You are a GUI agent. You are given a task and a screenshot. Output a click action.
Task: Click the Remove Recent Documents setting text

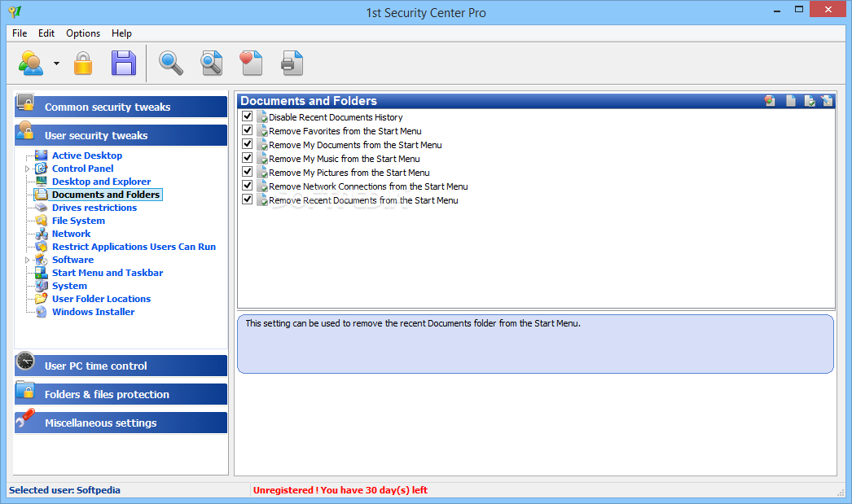click(x=363, y=200)
